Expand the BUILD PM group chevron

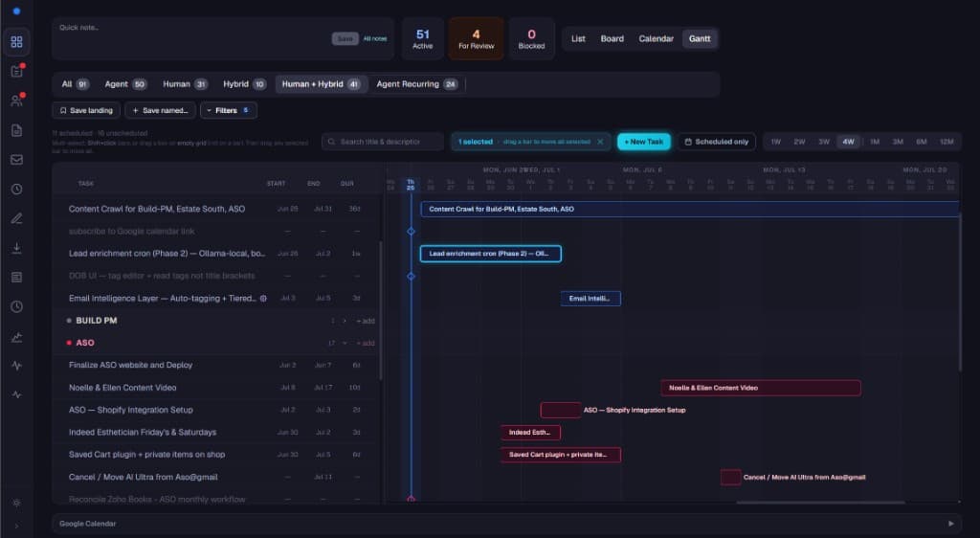[345, 321]
